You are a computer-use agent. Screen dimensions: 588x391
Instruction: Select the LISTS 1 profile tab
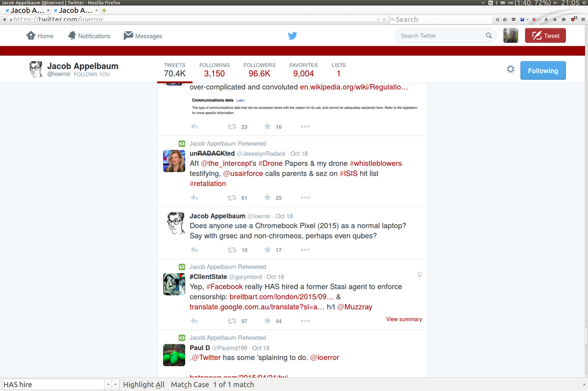338,70
